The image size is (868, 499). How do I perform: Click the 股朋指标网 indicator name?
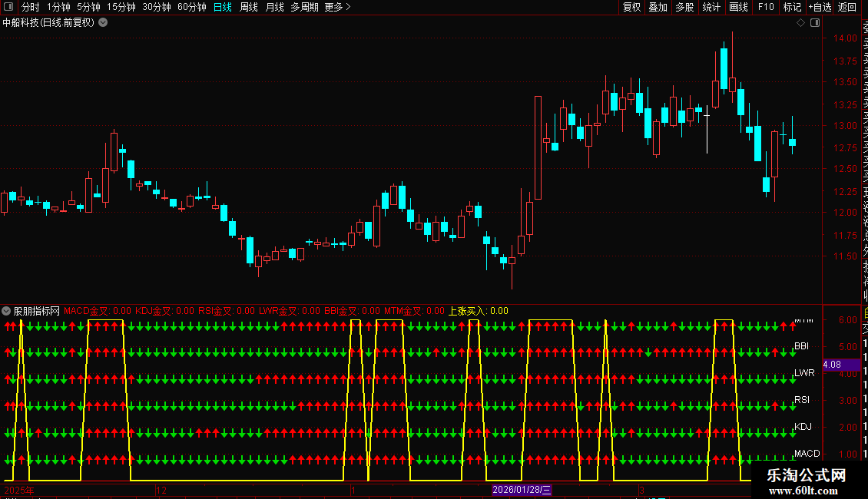click(37, 311)
